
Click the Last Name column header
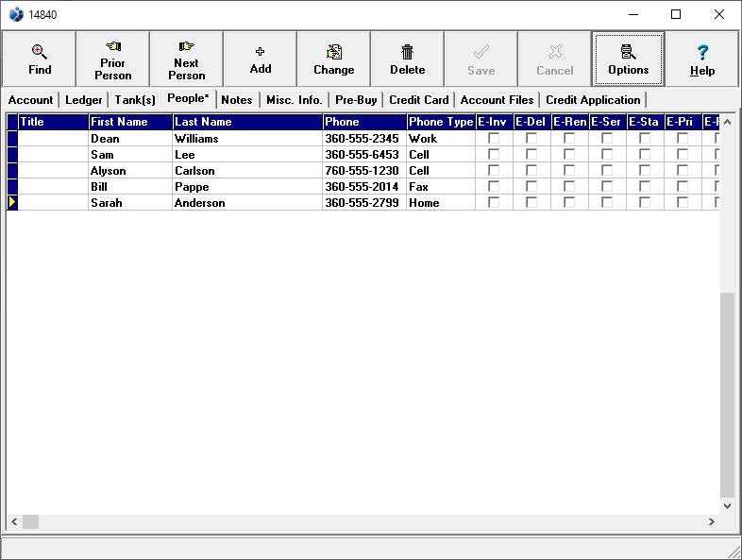click(247, 122)
